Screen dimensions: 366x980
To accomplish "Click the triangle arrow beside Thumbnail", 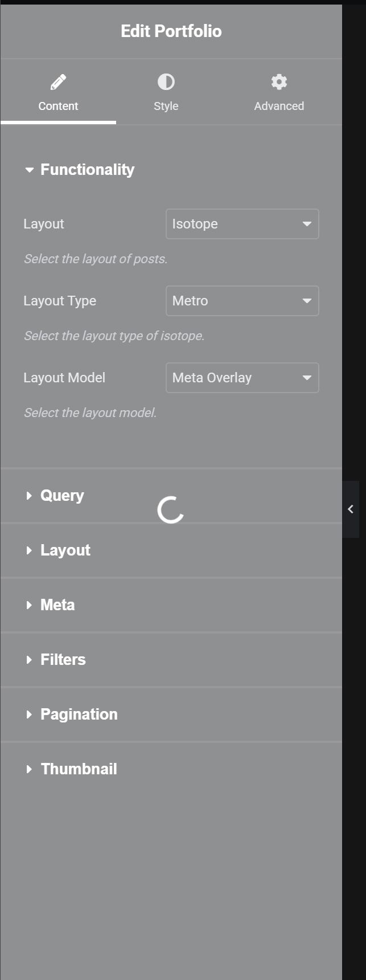I will tap(29, 769).
